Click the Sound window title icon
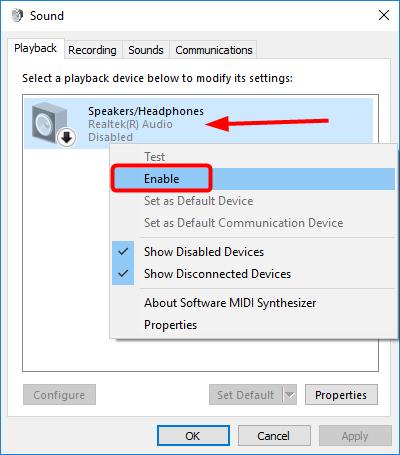Image resolution: width=400 pixels, height=455 pixels. [17, 16]
